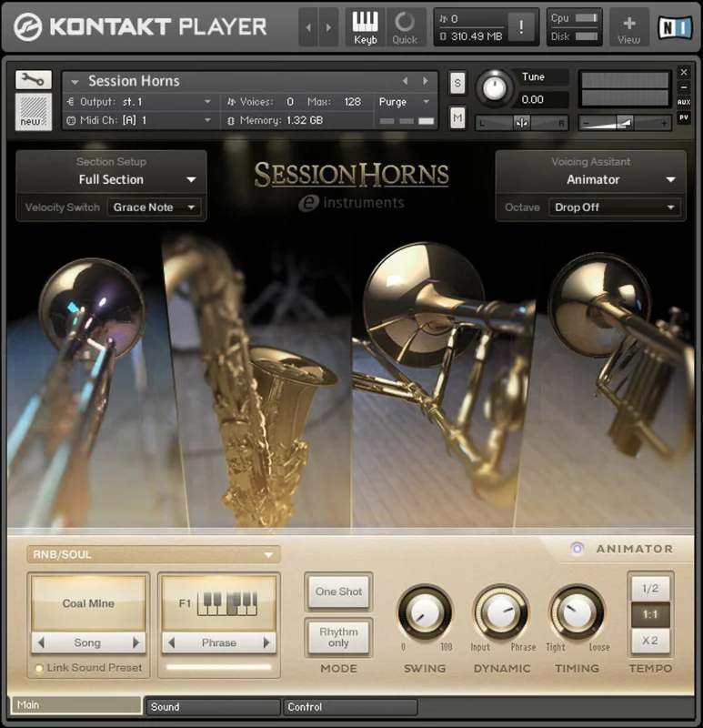The image size is (703, 728).
Task: Select previous Session Horns instrument arrow
Action: (x=405, y=81)
